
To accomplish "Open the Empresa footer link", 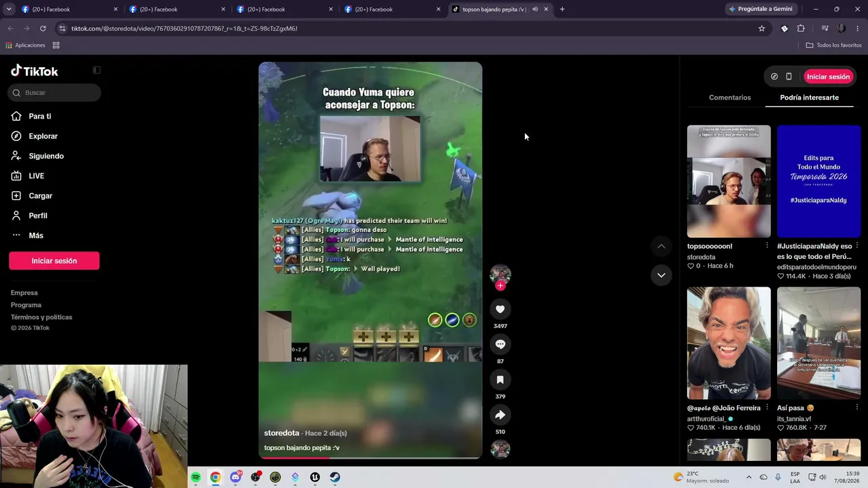I will 24,293.
